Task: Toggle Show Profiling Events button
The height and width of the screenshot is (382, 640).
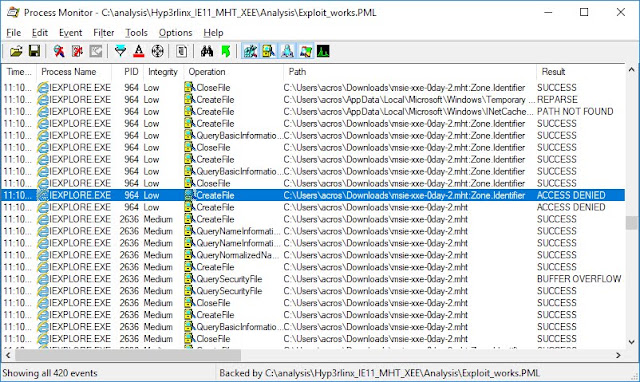Action: 323,51
